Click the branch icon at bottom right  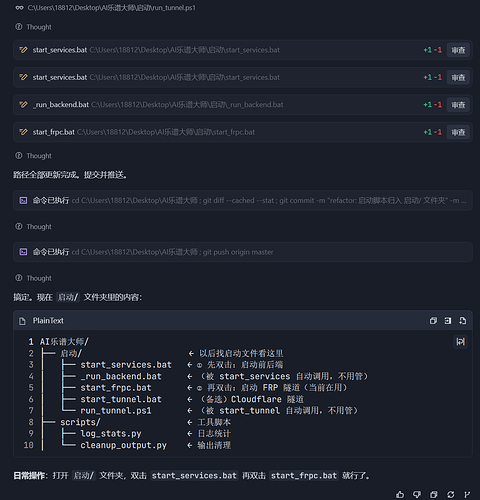pos(467,494)
